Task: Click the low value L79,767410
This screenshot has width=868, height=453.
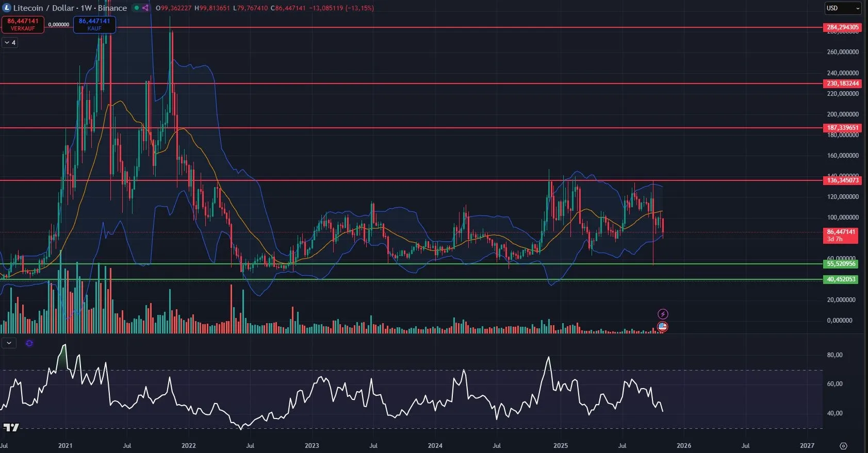Action: (251, 8)
